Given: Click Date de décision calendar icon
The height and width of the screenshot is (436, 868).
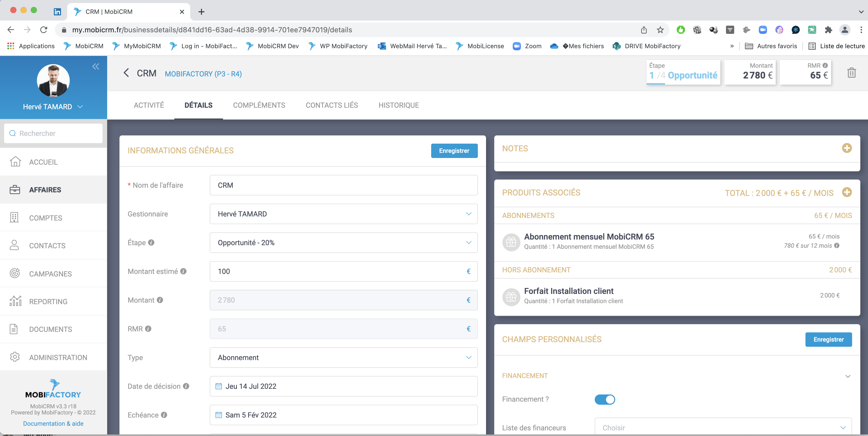Looking at the screenshot, I should coord(219,386).
